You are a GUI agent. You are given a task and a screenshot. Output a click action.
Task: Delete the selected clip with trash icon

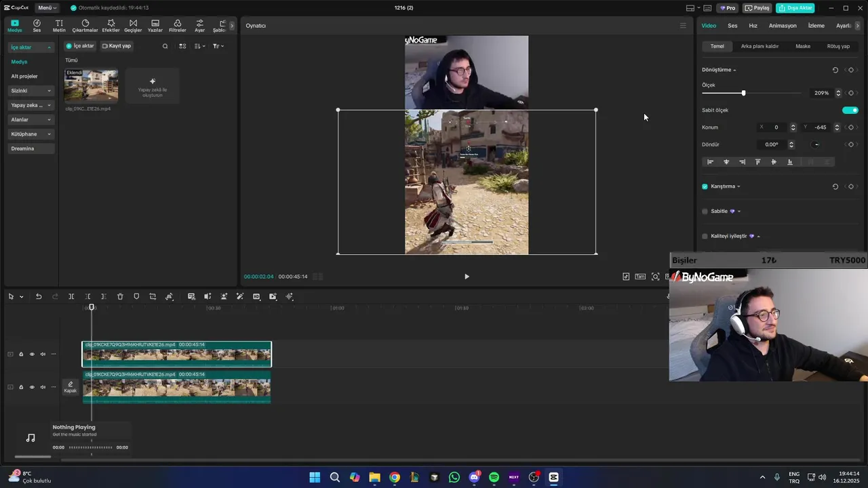point(120,296)
